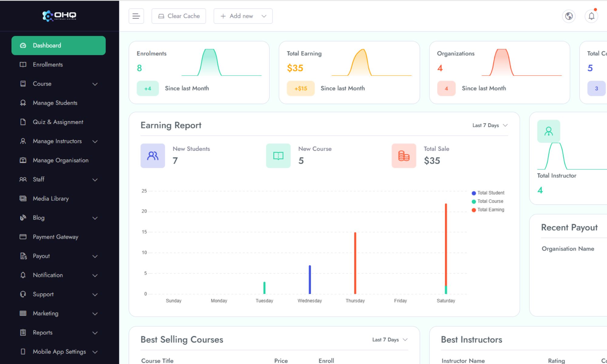Image resolution: width=607 pixels, height=364 pixels.
Task: Click the Support headset icon
Action: click(23, 294)
